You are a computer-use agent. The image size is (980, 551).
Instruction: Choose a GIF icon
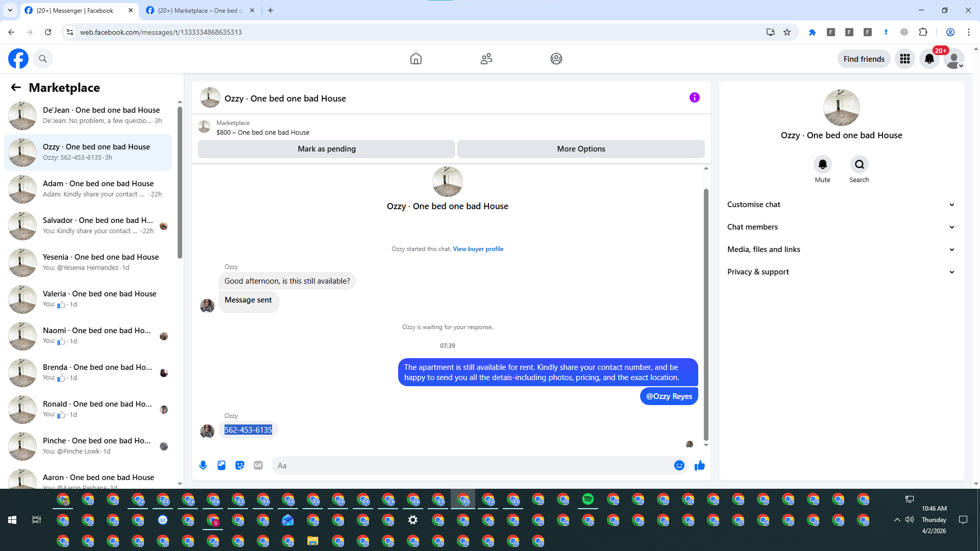(x=258, y=465)
